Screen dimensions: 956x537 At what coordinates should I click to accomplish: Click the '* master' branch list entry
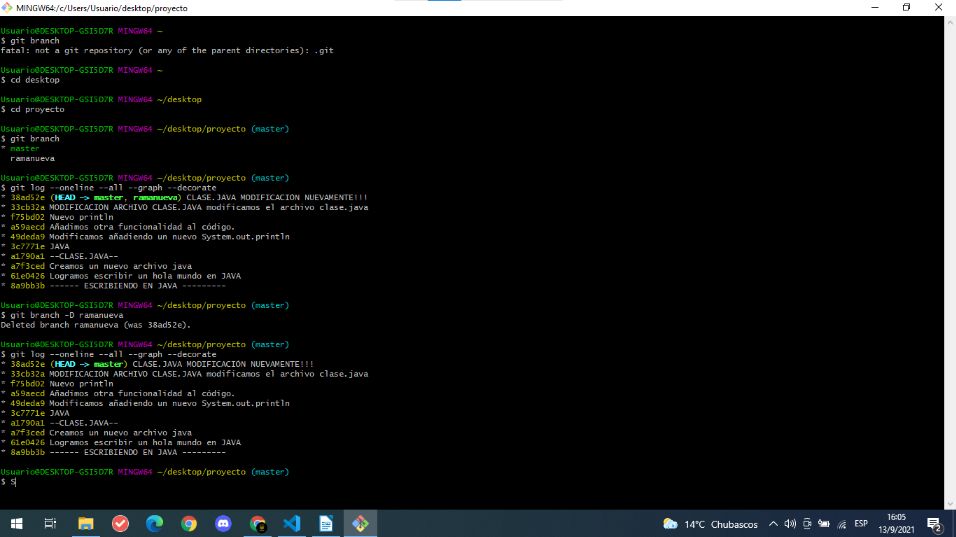[x=20, y=148]
